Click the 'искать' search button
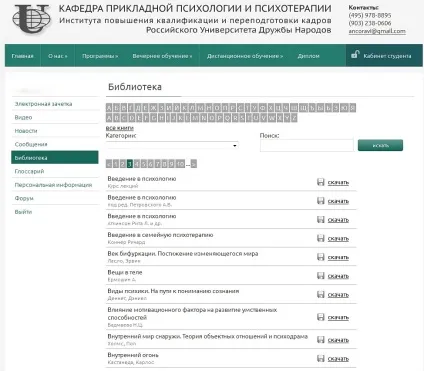 tap(380, 145)
